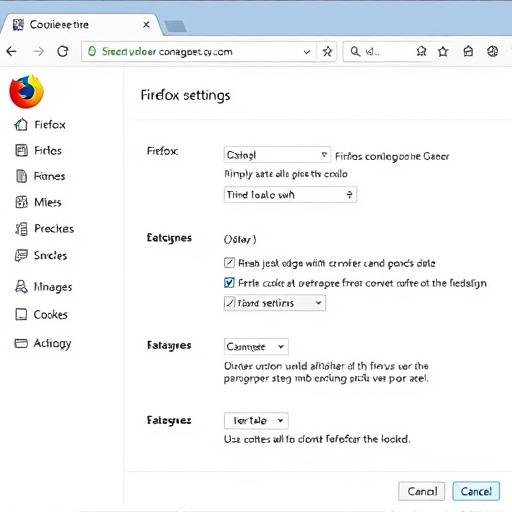Click the house-shaped toolbar icon
This screenshot has height=512, width=512.
pyautogui.click(x=468, y=51)
